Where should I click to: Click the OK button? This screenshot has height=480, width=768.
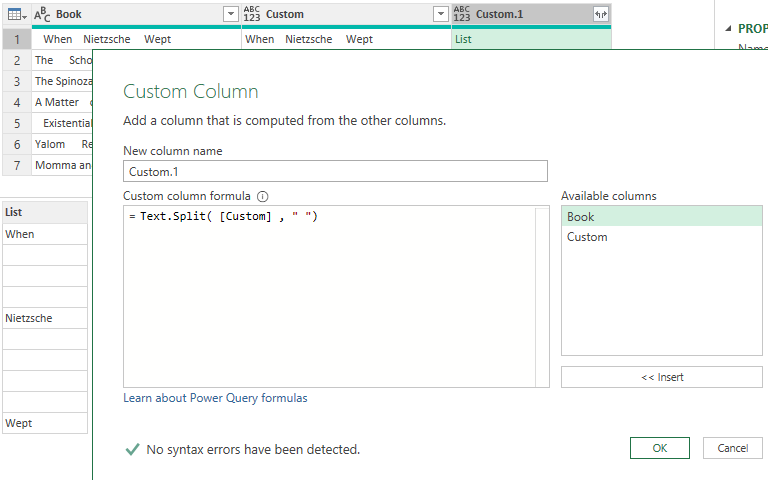660,448
